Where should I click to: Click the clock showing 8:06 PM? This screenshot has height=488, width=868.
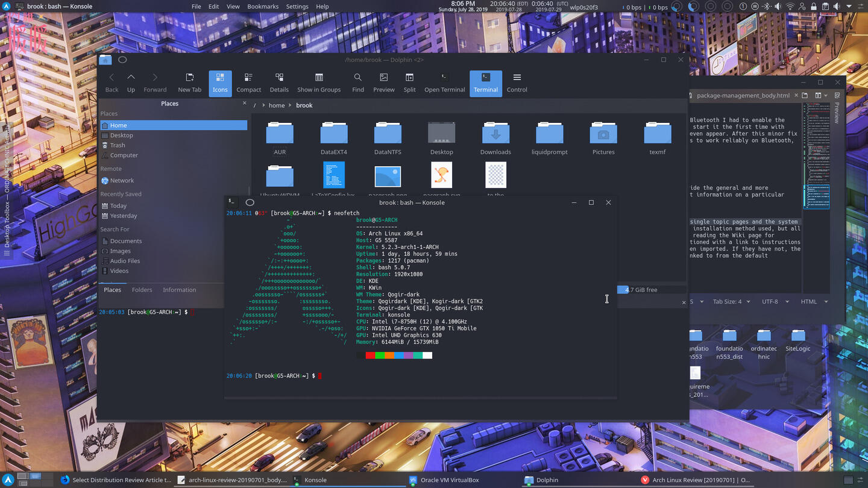(463, 4)
